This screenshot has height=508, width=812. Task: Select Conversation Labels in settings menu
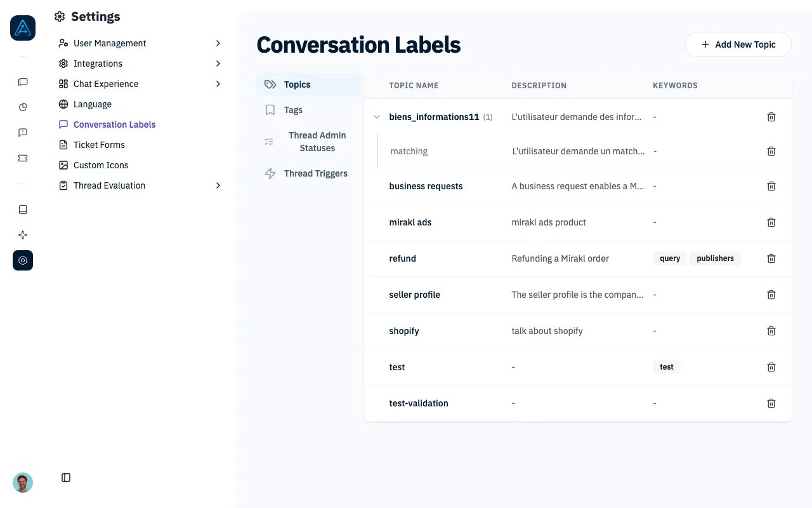point(140,124)
